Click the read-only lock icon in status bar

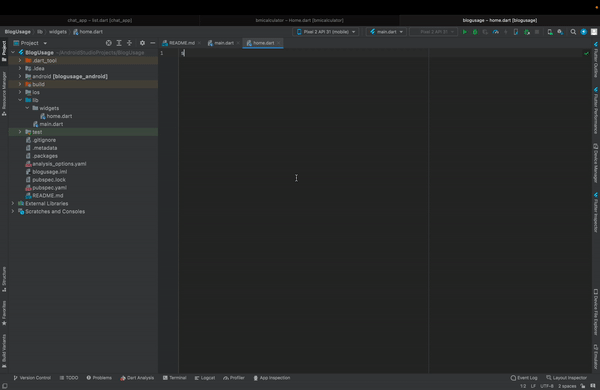(x=582, y=386)
